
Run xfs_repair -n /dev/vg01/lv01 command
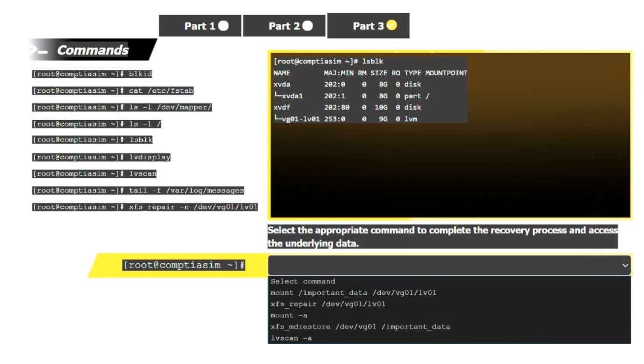click(x=145, y=207)
